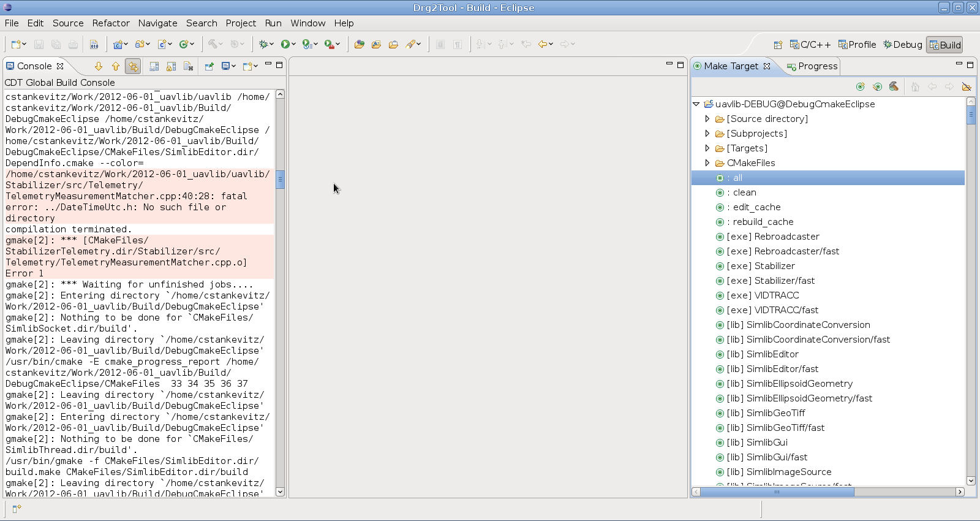The width and height of the screenshot is (980, 521).
Task: Click the fast view icon in status bar
Action: click(x=17, y=509)
